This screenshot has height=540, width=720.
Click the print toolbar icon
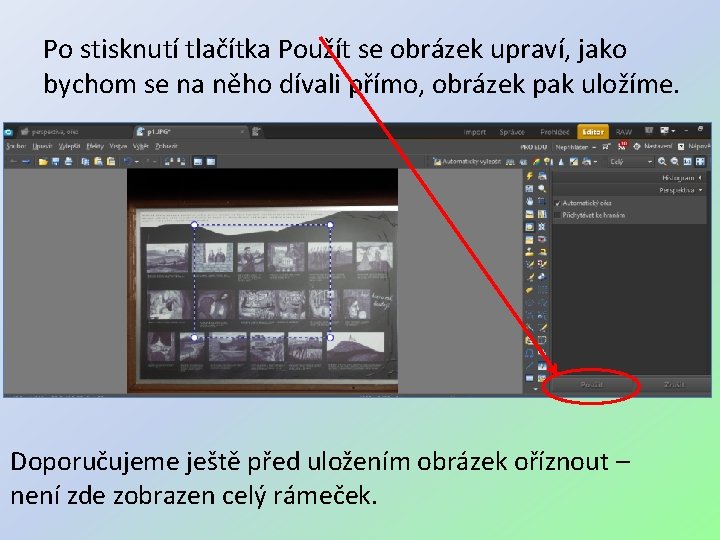click(68, 162)
